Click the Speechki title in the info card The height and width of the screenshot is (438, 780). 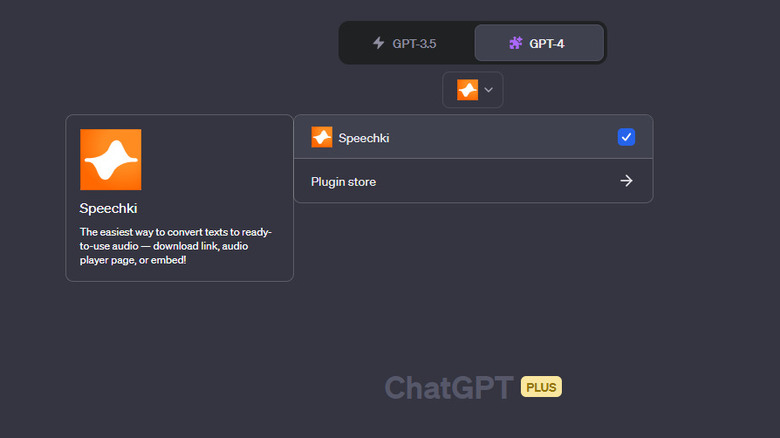click(108, 208)
